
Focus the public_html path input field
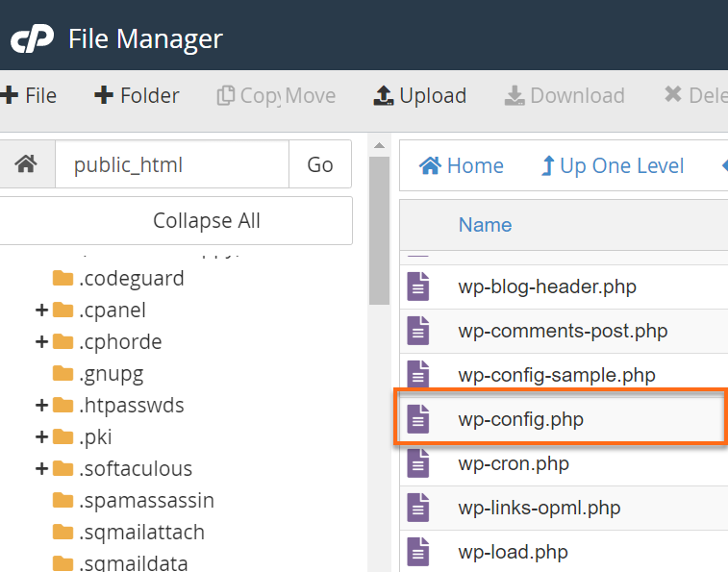point(172,163)
